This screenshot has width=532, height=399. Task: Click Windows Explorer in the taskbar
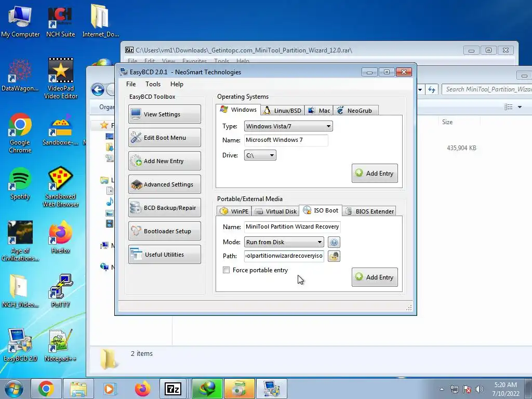click(78, 389)
